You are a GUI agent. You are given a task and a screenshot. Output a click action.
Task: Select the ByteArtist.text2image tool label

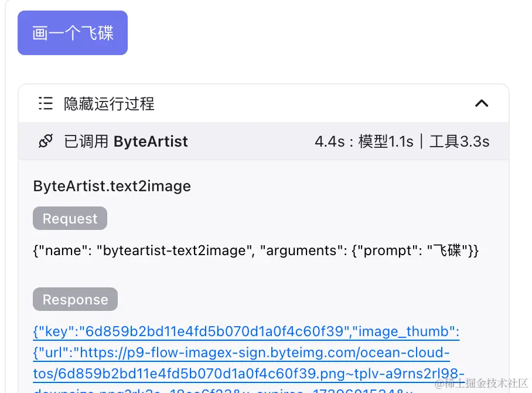pyautogui.click(x=111, y=186)
